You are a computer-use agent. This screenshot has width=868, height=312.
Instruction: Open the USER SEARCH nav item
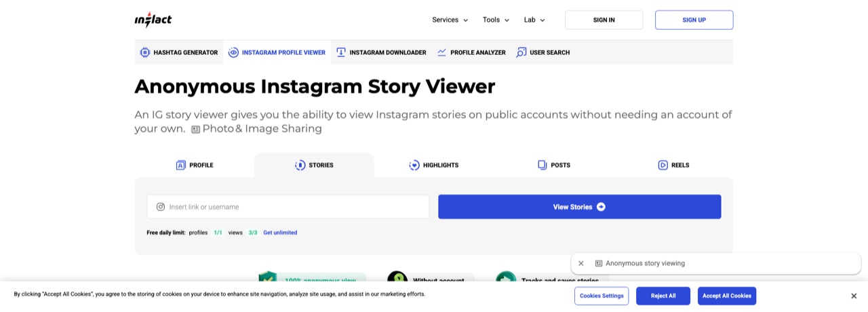542,52
